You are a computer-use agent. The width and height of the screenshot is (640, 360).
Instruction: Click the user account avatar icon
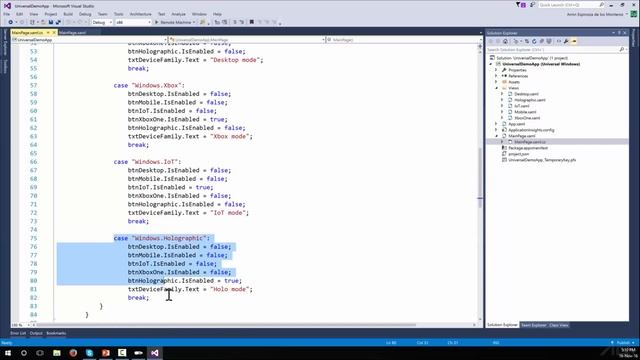pos(633,14)
